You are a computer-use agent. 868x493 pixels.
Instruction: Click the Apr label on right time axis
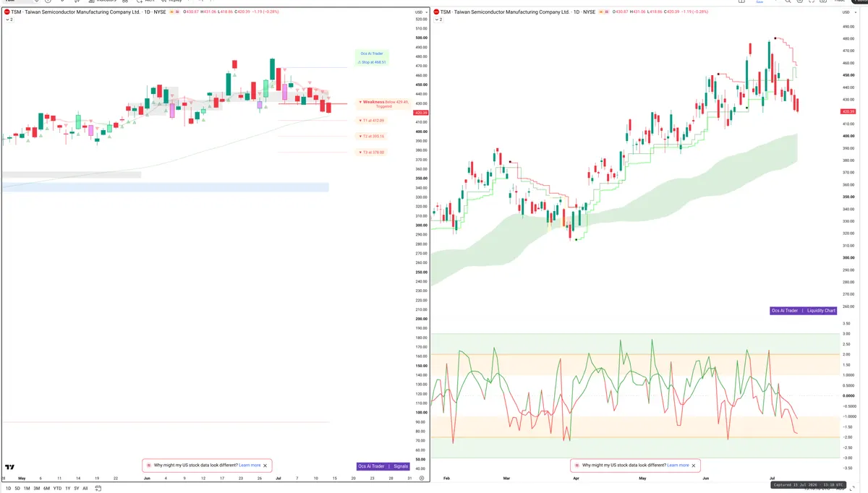click(576, 478)
